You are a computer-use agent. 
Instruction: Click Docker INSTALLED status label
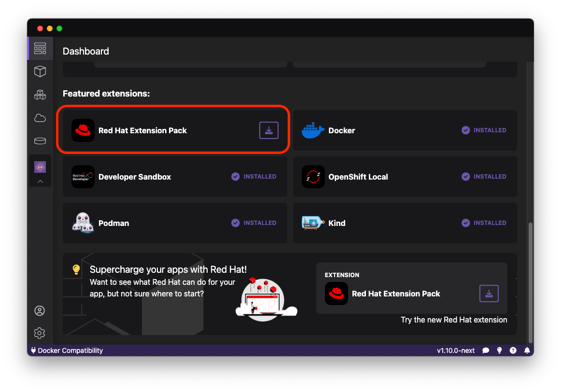pos(490,130)
